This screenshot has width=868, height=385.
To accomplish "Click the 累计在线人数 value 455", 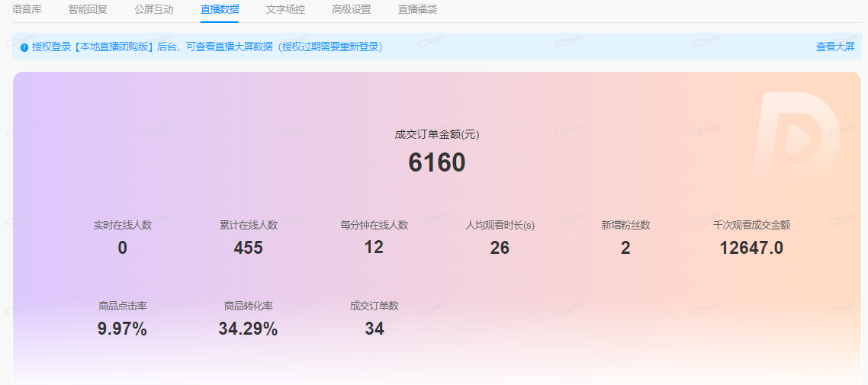I will click(x=248, y=248).
